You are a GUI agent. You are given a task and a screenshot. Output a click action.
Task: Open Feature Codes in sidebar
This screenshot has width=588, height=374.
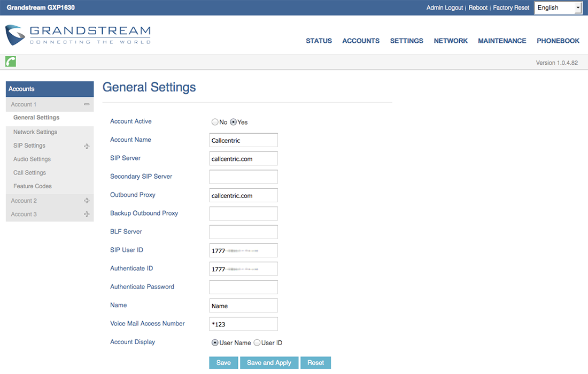pyautogui.click(x=33, y=186)
